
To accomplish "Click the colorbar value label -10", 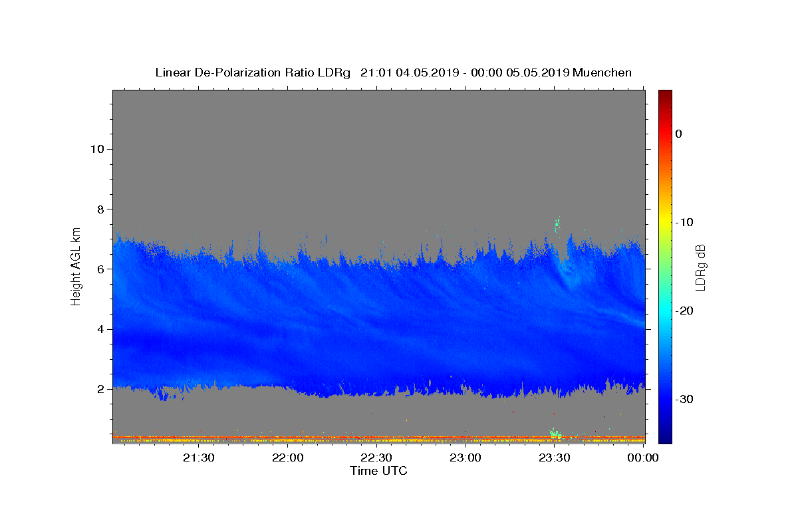I will click(x=685, y=222).
